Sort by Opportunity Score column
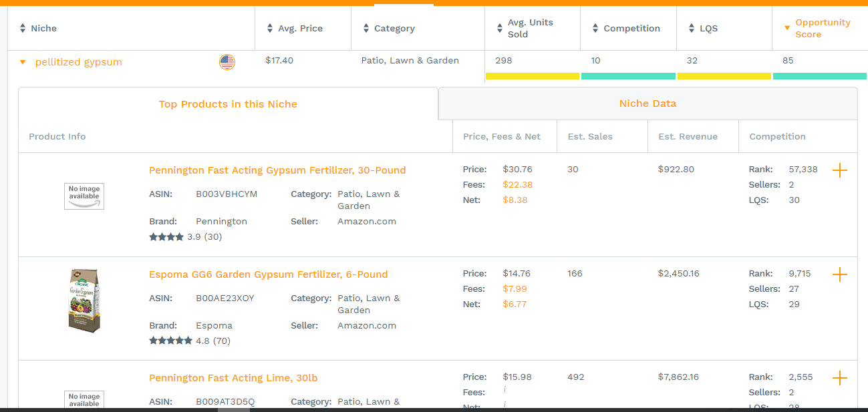 [787, 28]
